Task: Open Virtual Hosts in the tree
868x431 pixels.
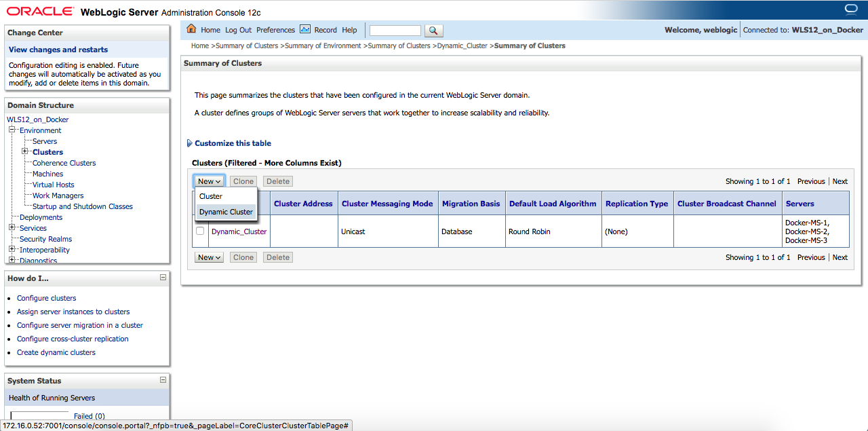Action: pos(54,185)
